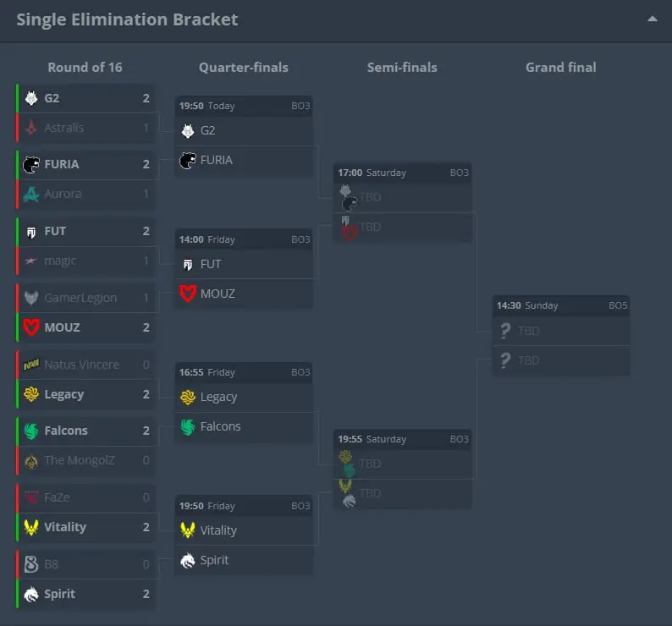Screen dimensions: 672x626
Task: Click the G2 logo in Round of 16
Action: 31,98
